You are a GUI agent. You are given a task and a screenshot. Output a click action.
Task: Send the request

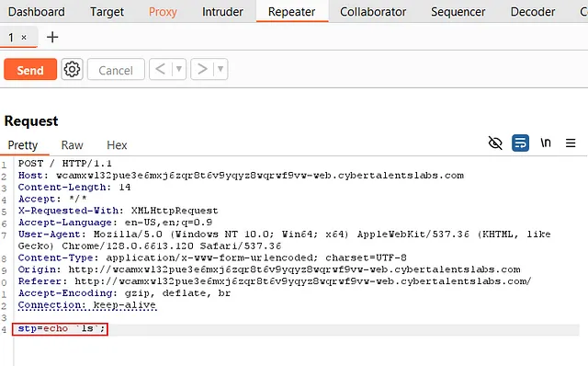click(30, 70)
